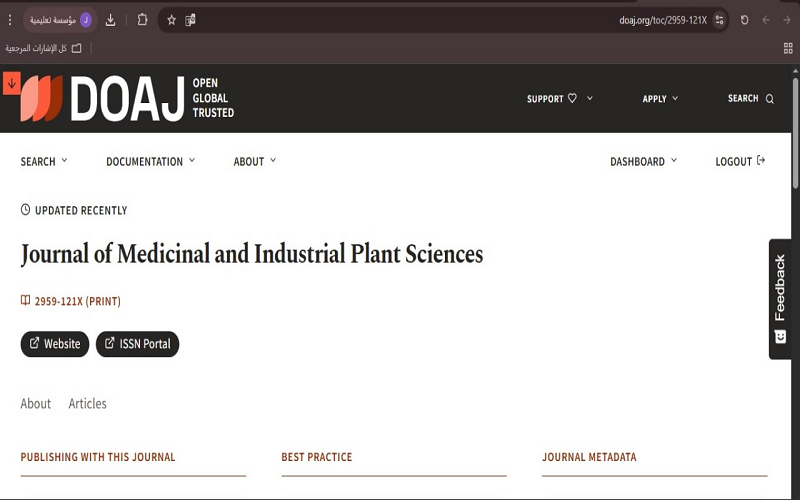Viewport: 800px width, 500px height.
Task: Open the browser downloads icon
Action: (111, 20)
